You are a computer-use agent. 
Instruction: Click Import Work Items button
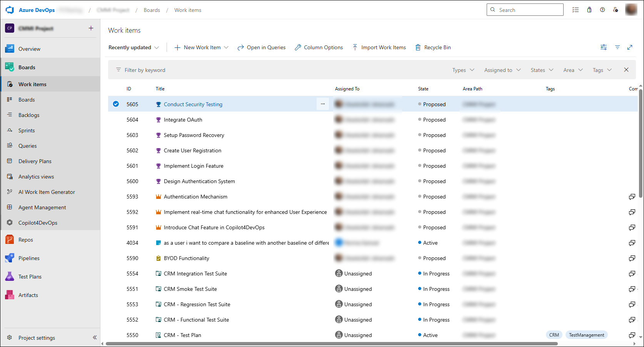coord(379,47)
